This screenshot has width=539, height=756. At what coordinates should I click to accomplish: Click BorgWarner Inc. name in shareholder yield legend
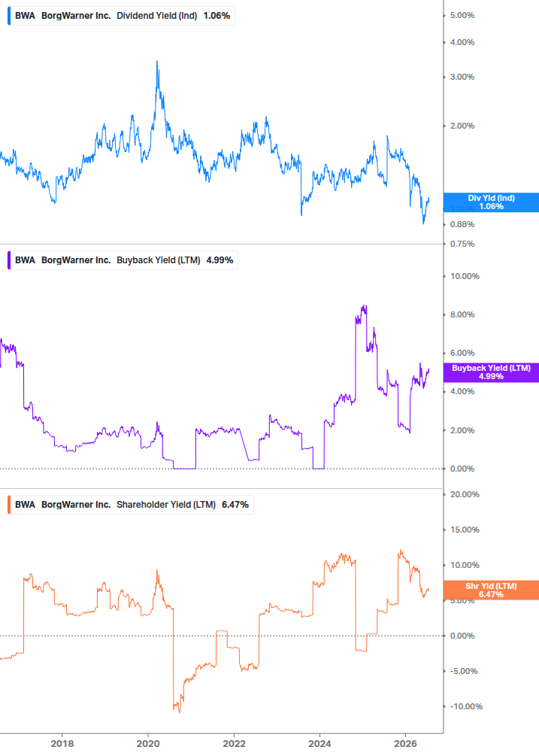point(76,504)
